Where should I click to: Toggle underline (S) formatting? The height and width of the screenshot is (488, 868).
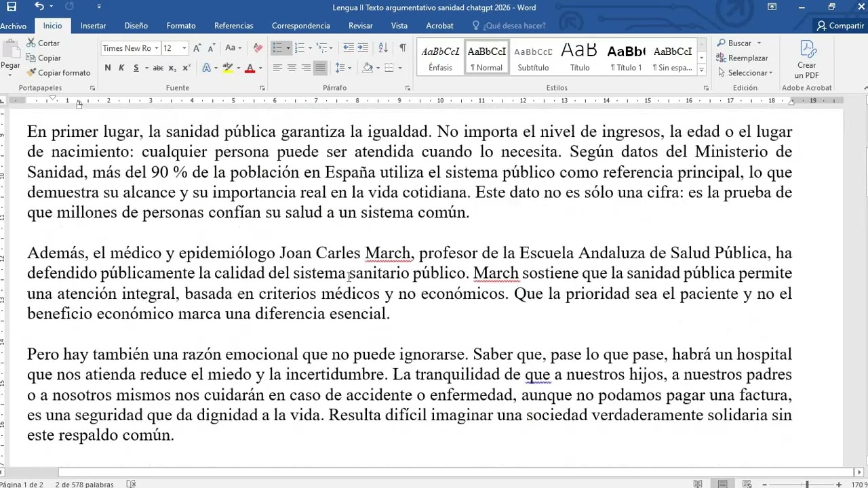click(136, 68)
